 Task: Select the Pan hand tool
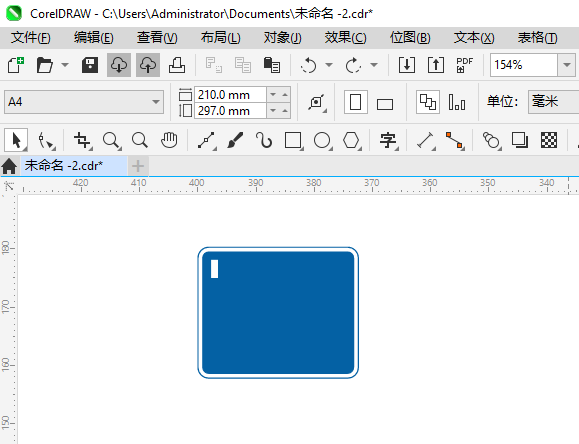click(x=169, y=140)
